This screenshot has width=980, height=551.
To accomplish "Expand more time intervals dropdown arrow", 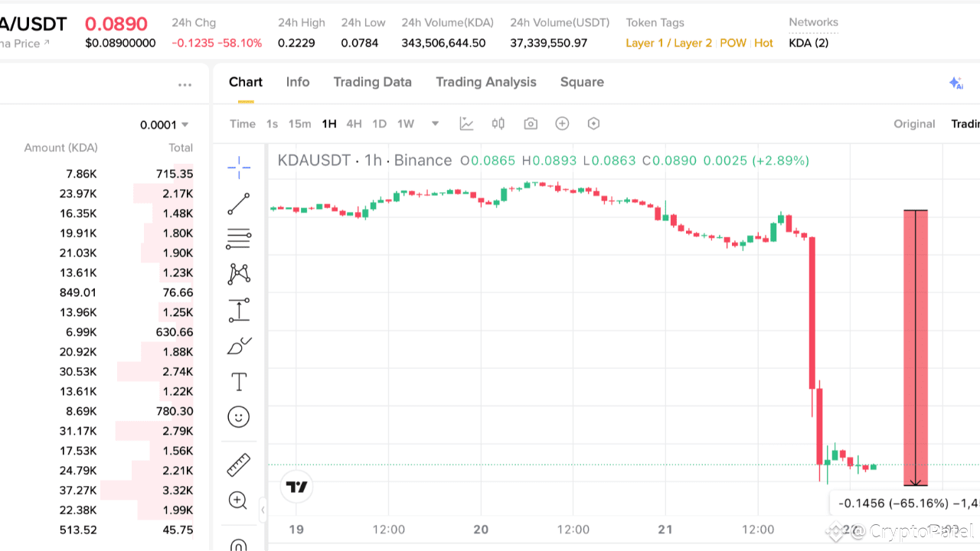I will point(435,124).
